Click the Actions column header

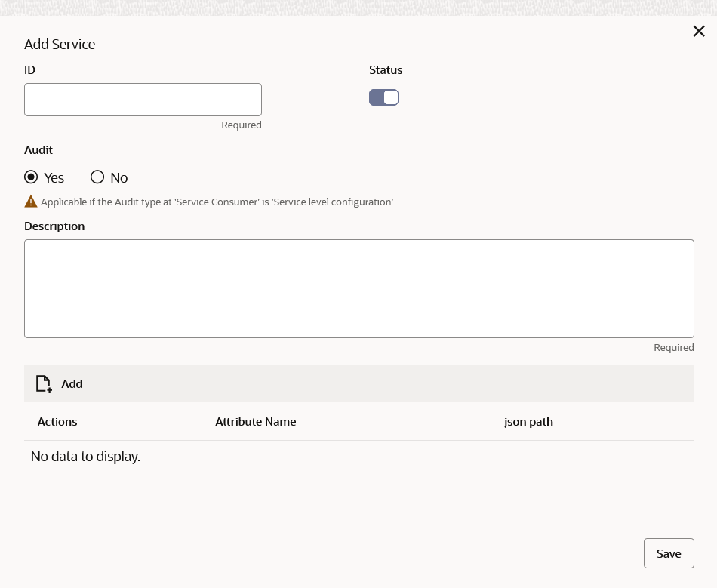click(x=57, y=422)
